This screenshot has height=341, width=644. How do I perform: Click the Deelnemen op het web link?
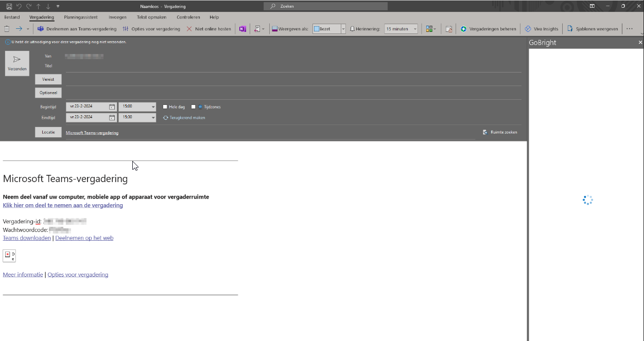click(84, 238)
